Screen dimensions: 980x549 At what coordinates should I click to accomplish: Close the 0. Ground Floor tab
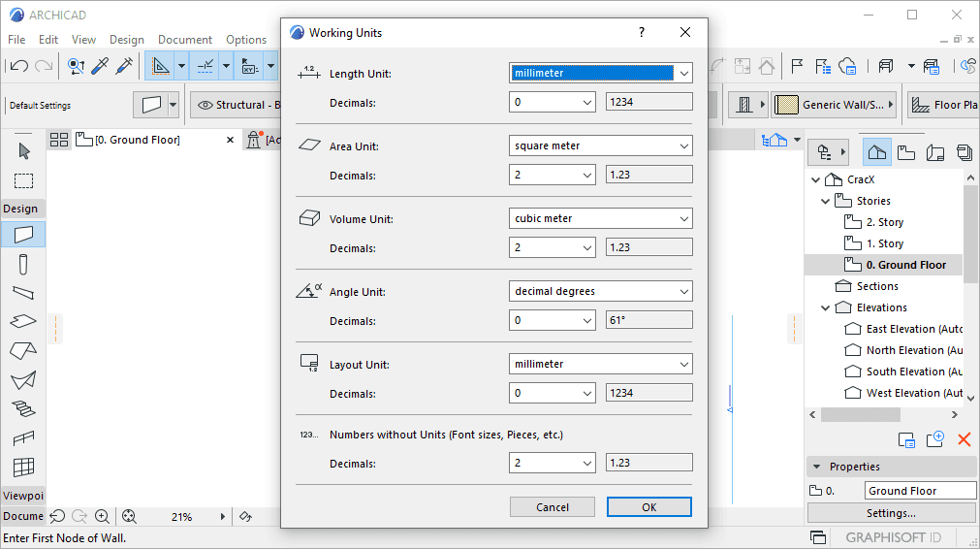pos(230,140)
